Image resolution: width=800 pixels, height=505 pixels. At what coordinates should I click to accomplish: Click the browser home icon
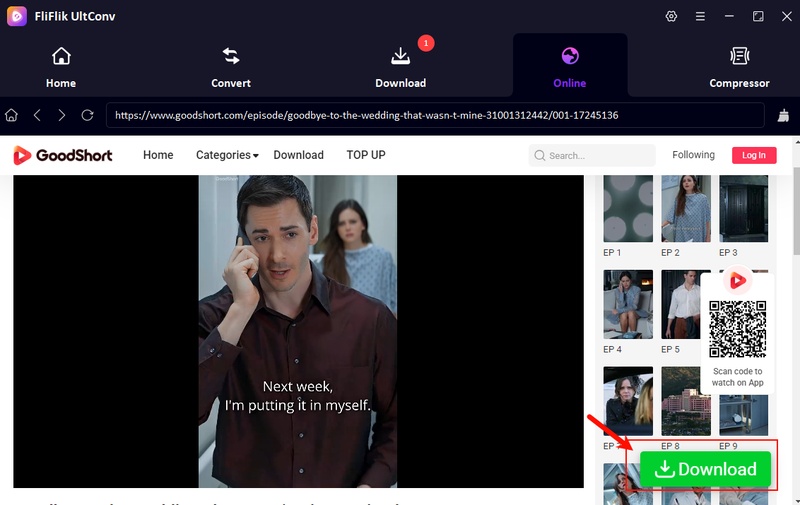[x=11, y=115]
